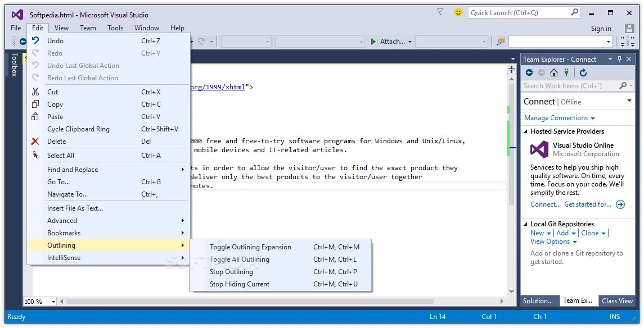644x328 pixels.
Task: Open the Redo history dropdown arrow in toolbar
Action: tap(211, 42)
